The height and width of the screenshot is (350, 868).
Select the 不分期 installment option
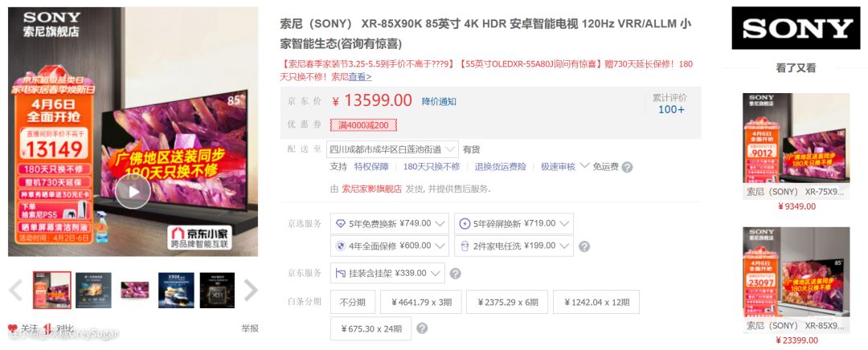(x=353, y=302)
